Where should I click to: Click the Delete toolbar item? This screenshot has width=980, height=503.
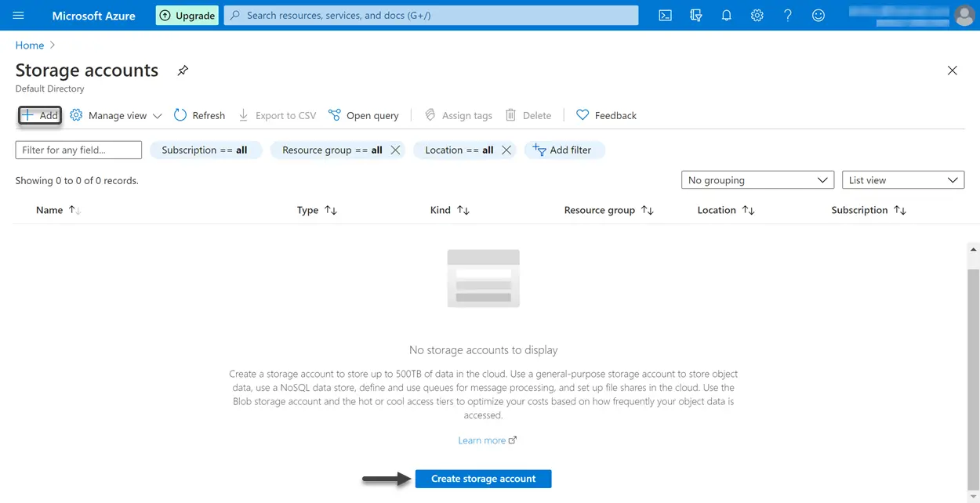click(x=528, y=115)
